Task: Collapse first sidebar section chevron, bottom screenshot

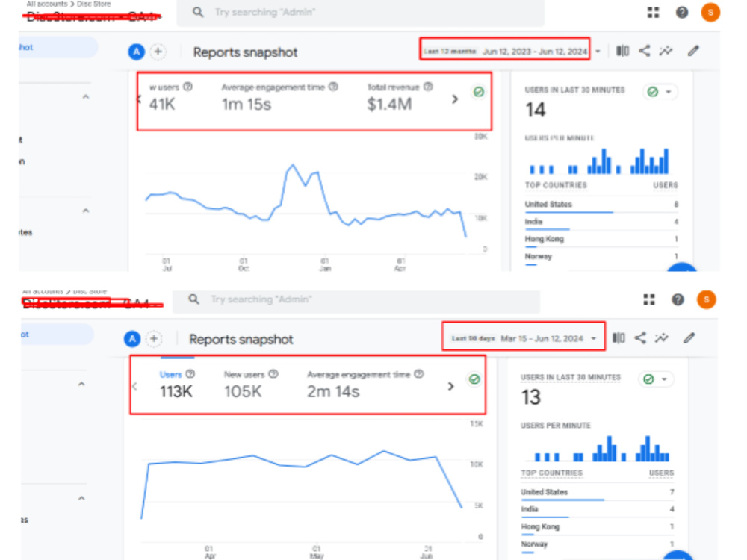Action: [x=81, y=384]
